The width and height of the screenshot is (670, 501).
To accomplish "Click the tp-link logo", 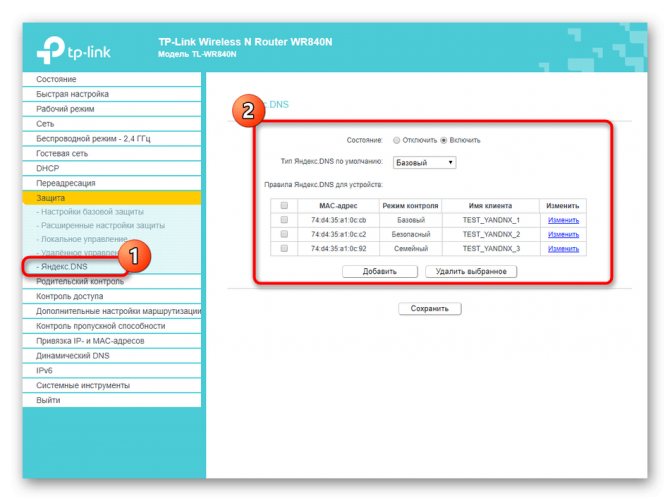I will point(73,50).
